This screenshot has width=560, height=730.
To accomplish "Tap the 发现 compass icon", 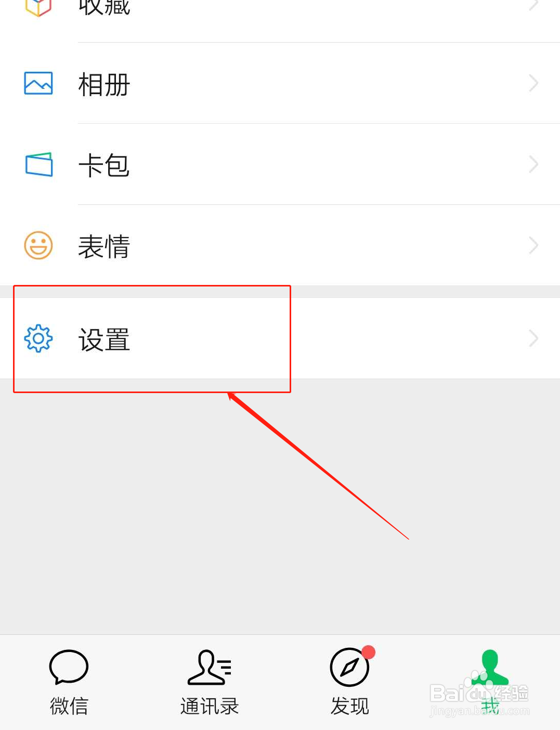I will pyautogui.click(x=349, y=667).
